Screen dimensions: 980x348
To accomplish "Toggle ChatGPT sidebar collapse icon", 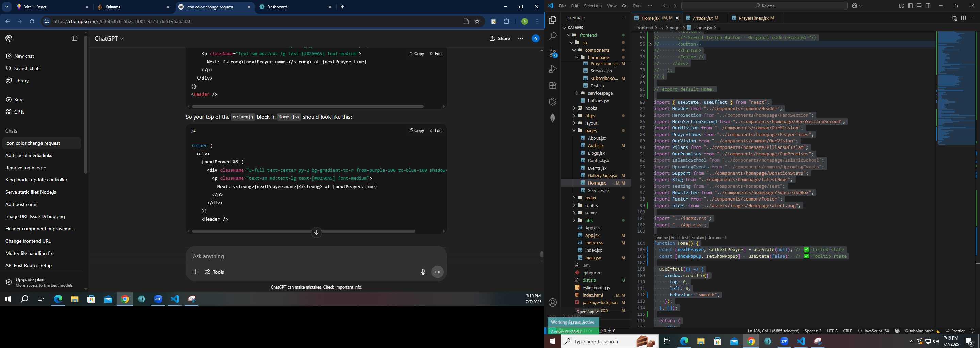I will [x=75, y=38].
